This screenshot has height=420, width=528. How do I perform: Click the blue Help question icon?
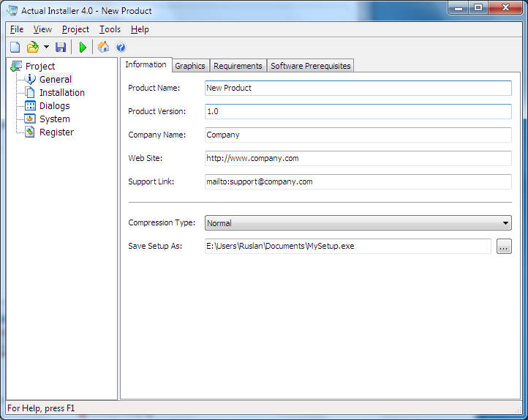pos(121,47)
